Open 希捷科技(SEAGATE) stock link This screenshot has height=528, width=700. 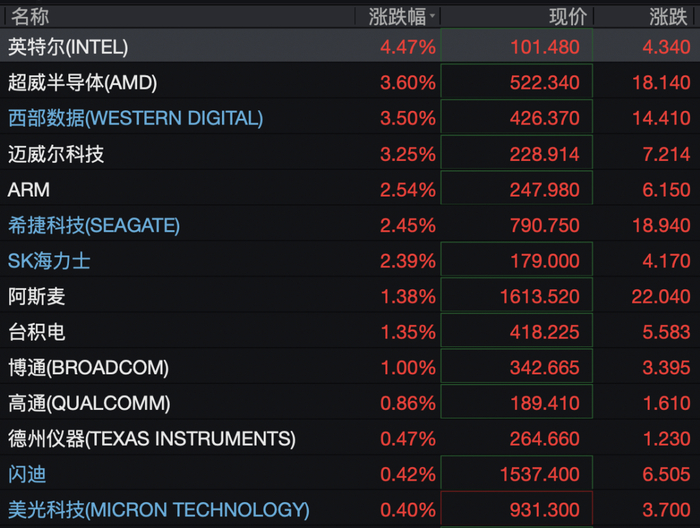click(94, 225)
